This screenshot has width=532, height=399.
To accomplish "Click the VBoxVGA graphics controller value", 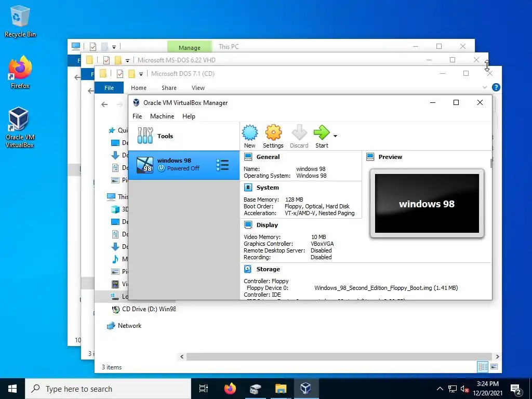I will click(322, 244).
